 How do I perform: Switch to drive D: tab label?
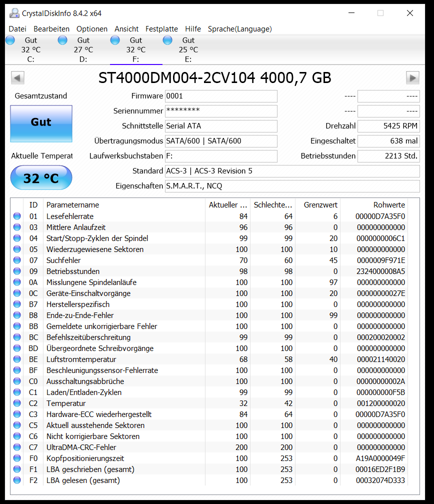[83, 59]
